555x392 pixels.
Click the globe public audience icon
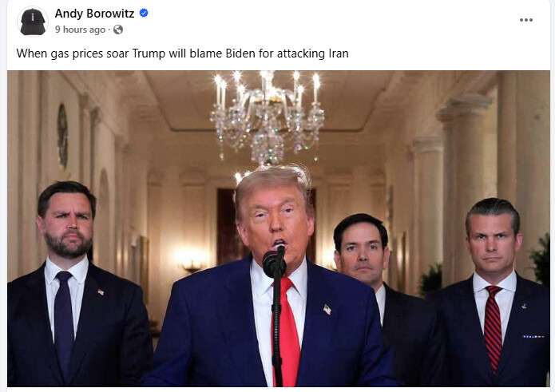click(x=118, y=30)
